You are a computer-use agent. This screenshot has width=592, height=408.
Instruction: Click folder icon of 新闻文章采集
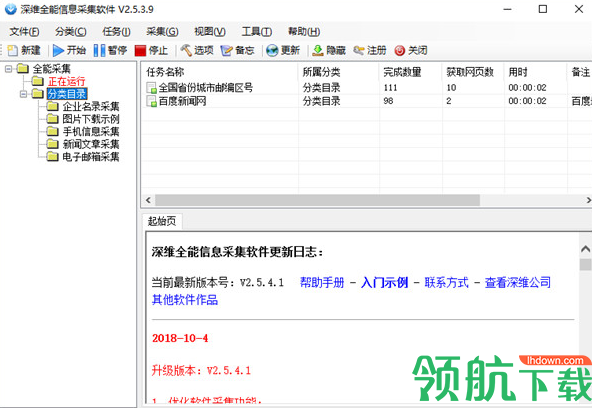(x=52, y=144)
